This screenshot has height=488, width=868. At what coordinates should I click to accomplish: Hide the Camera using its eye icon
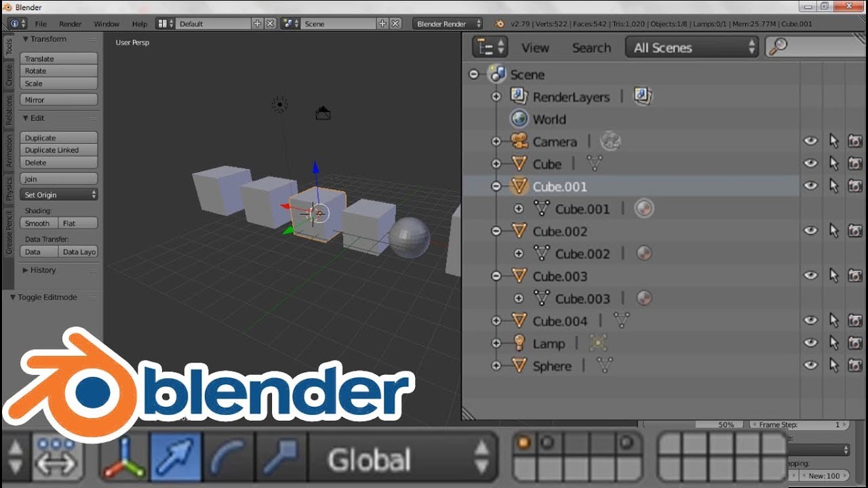tap(810, 141)
